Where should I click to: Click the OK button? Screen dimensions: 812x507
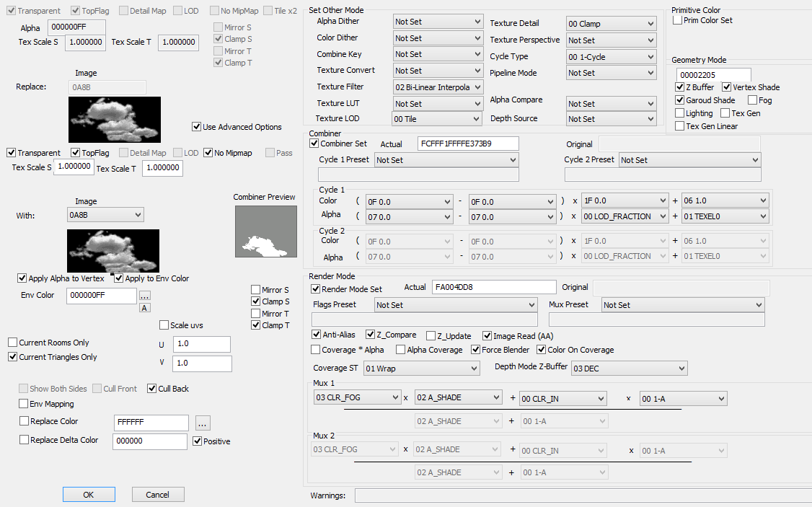(x=89, y=495)
